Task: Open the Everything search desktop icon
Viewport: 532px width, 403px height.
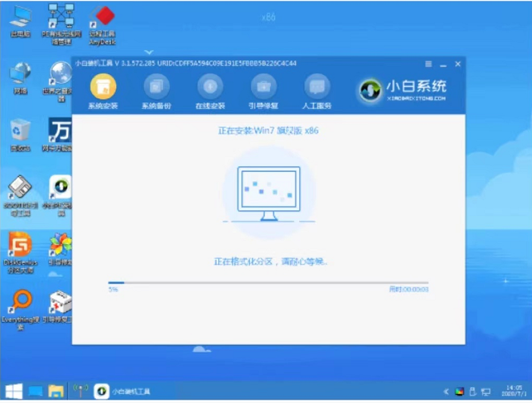Action: click(x=20, y=310)
